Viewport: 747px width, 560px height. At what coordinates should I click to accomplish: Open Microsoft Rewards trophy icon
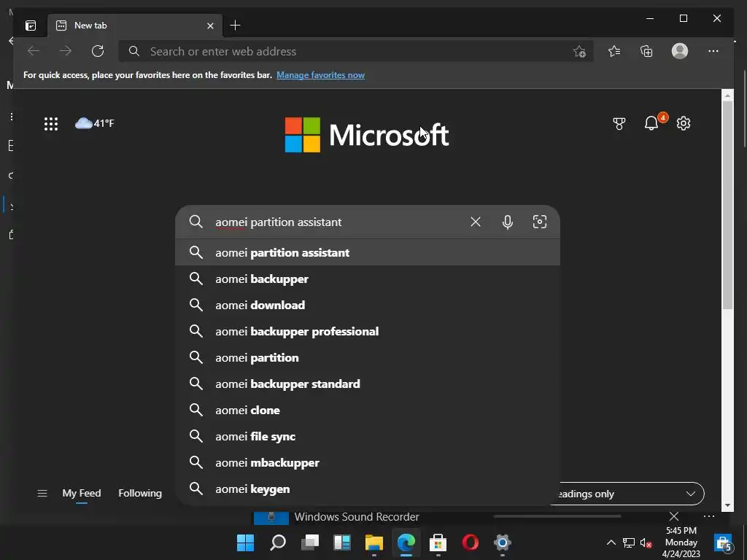(619, 124)
